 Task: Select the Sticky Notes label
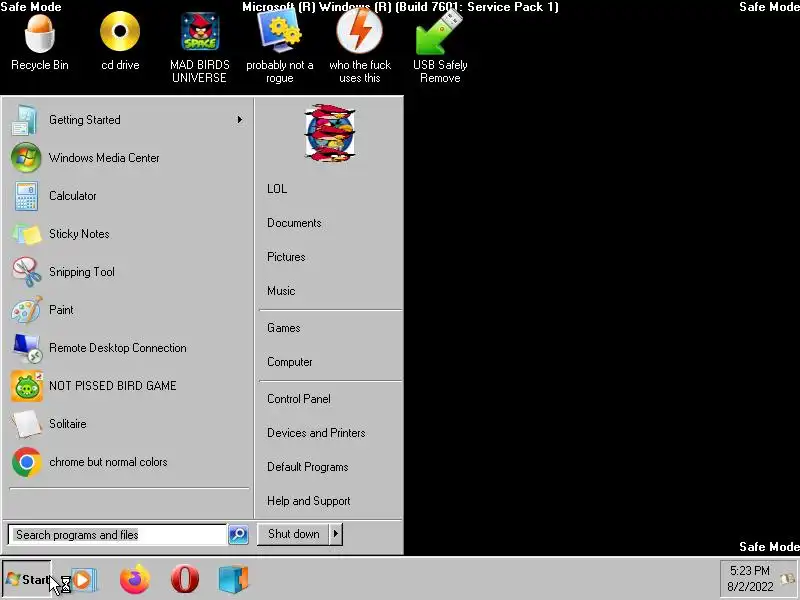point(79,234)
